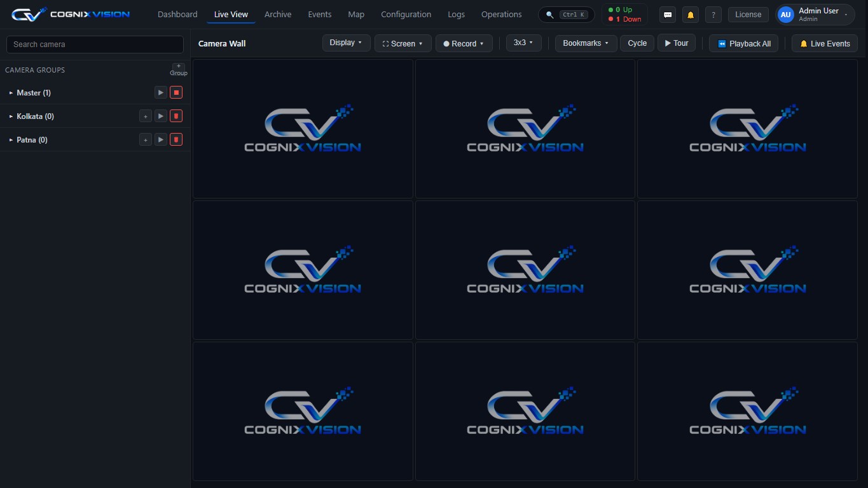868x488 pixels.
Task: Open the notifications bell in header
Action: 691,15
